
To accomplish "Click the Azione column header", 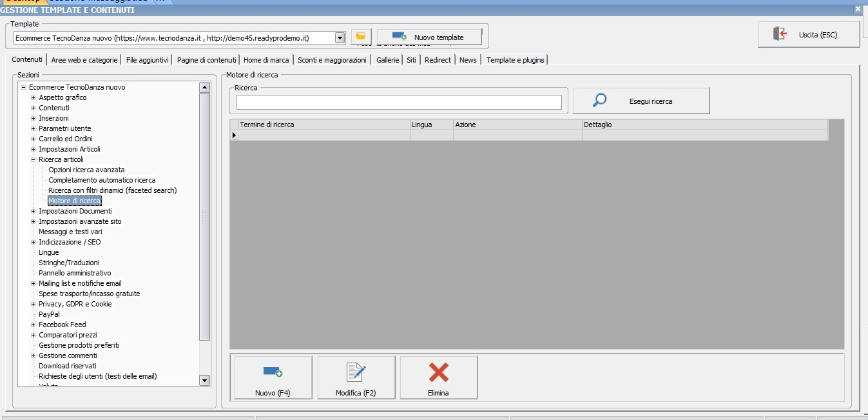I will (x=517, y=125).
